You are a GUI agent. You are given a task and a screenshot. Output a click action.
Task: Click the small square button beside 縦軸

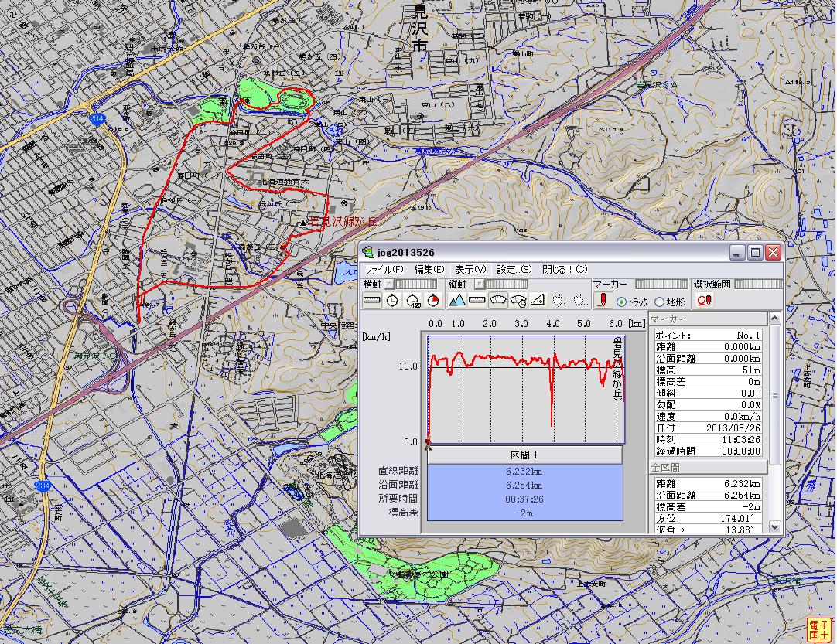click(479, 285)
